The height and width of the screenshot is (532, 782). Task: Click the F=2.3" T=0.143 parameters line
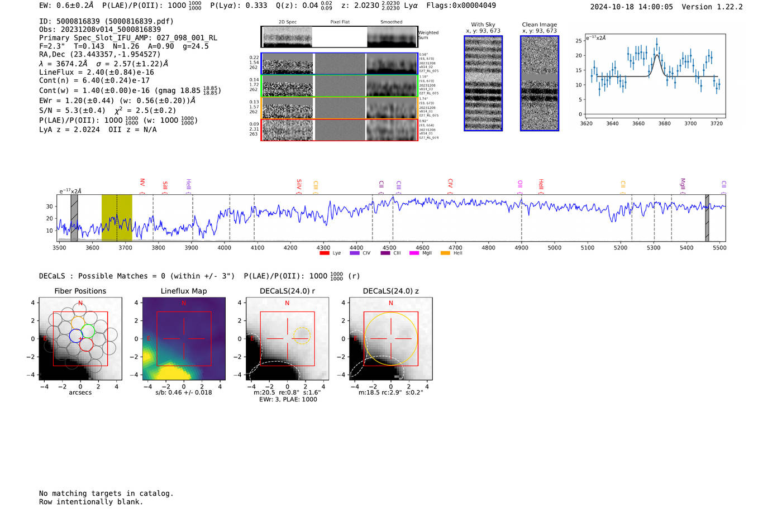tap(124, 46)
